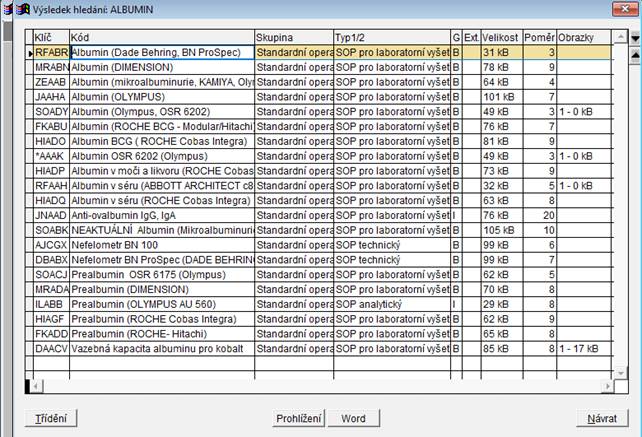Select the Anti-ovalbumin IgG, IgA row
Image resolution: width=642 pixels, height=437 pixels.
pos(160,214)
